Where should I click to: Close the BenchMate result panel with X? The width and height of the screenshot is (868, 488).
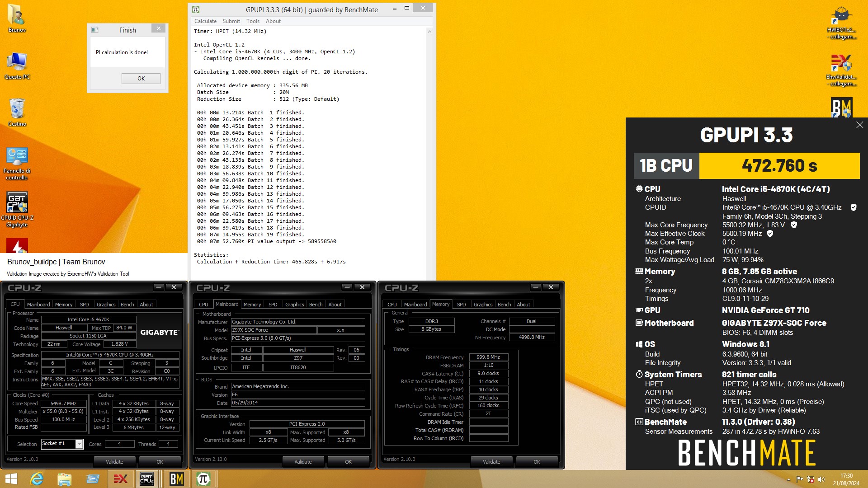(x=859, y=125)
